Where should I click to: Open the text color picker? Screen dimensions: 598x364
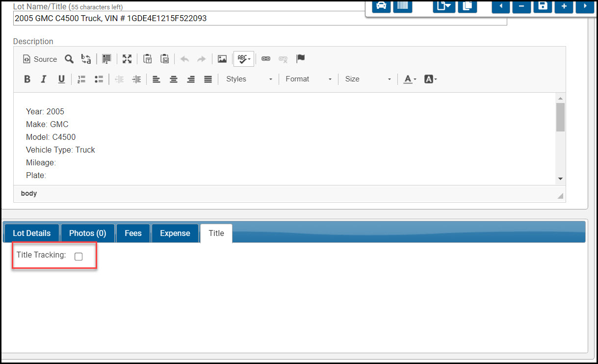tap(410, 79)
